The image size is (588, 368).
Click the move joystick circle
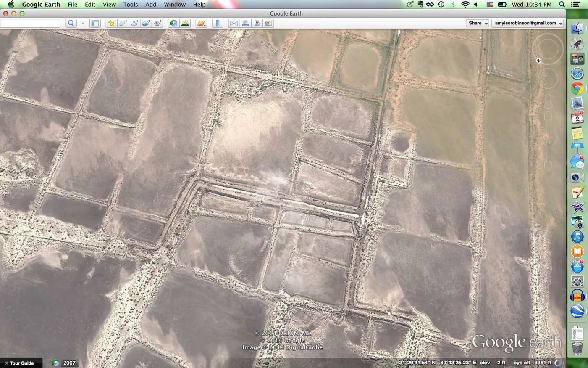548,78
